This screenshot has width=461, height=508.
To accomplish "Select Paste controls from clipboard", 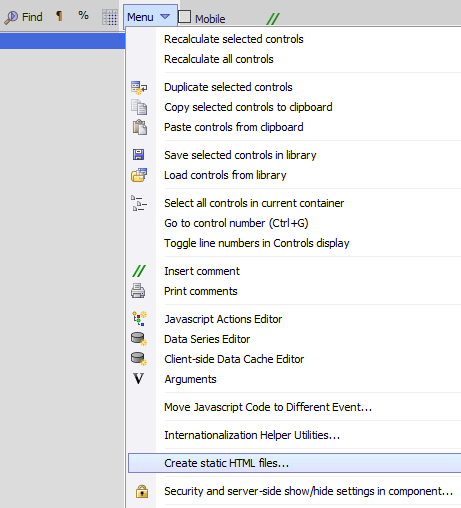I will click(234, 127).
